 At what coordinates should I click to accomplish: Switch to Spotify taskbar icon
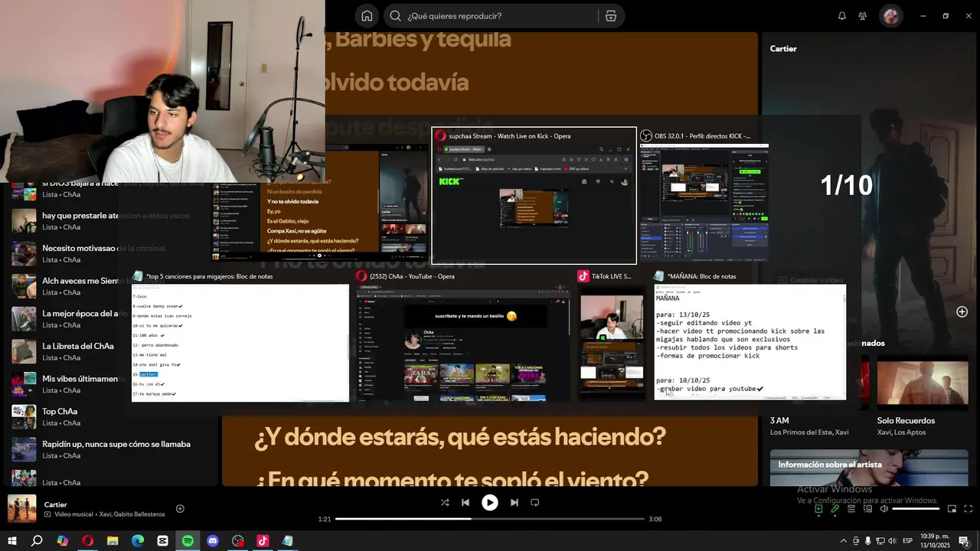188,541
